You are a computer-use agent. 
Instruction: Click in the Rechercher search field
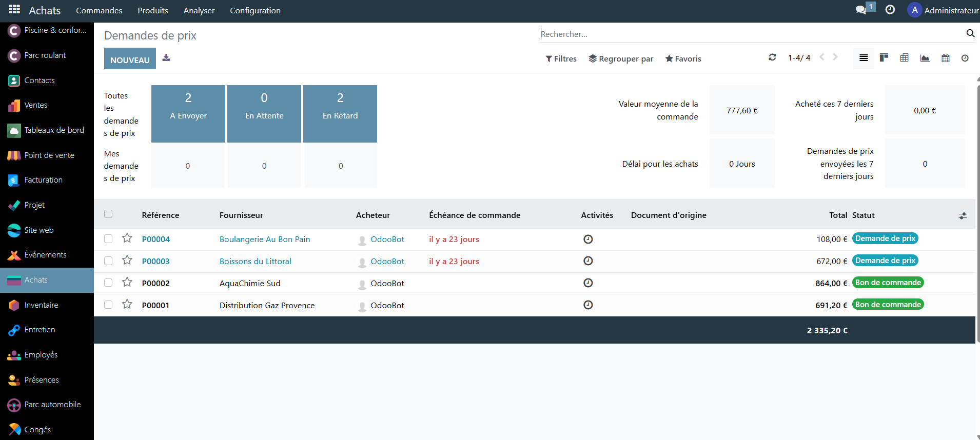click(x=752, y=34)
